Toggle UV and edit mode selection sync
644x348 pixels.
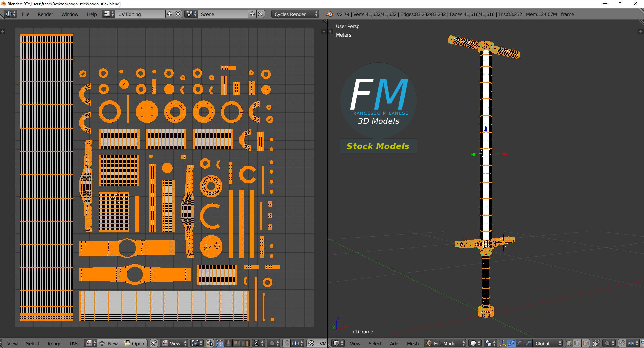pos(210,343)
